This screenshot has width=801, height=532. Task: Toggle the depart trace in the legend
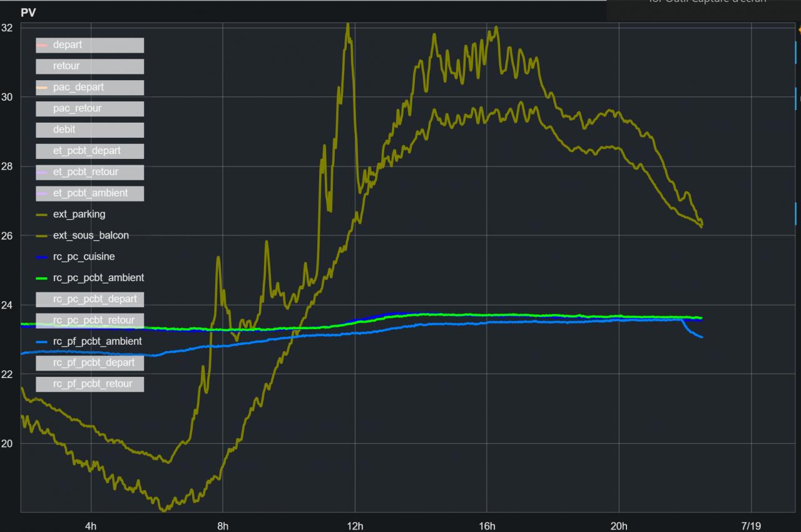pyautogui.click(x=89, y=45)
